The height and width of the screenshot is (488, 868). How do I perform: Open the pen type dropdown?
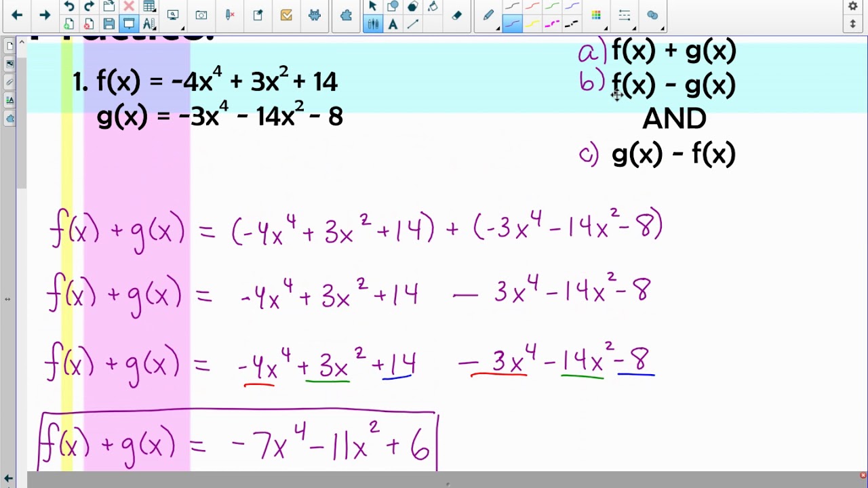point(490,15)
